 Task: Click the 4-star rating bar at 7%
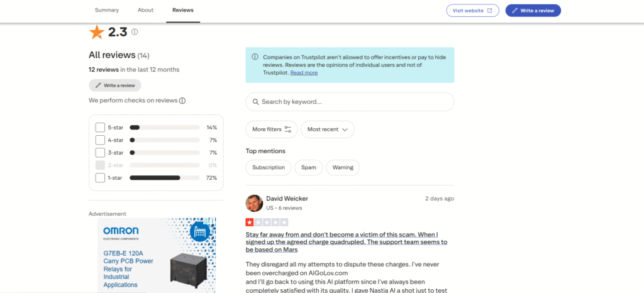tap(165, 140)
